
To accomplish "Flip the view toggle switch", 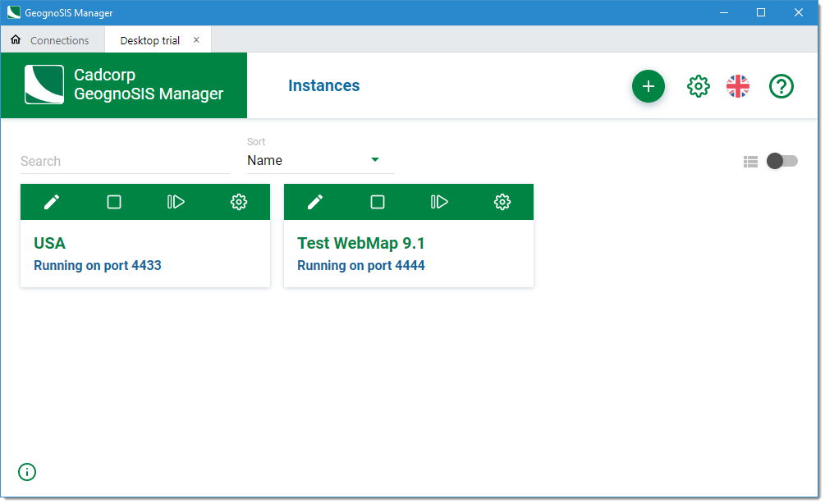I will [x=781, y=162].
